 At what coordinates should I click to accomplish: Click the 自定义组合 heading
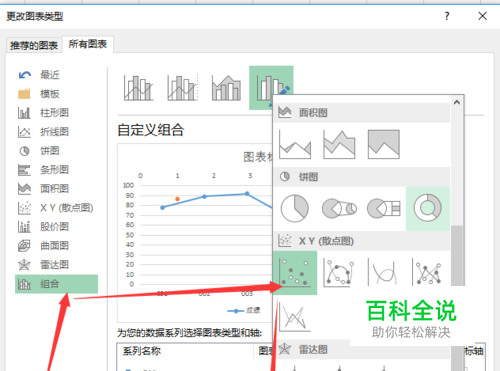click(151, 130)
